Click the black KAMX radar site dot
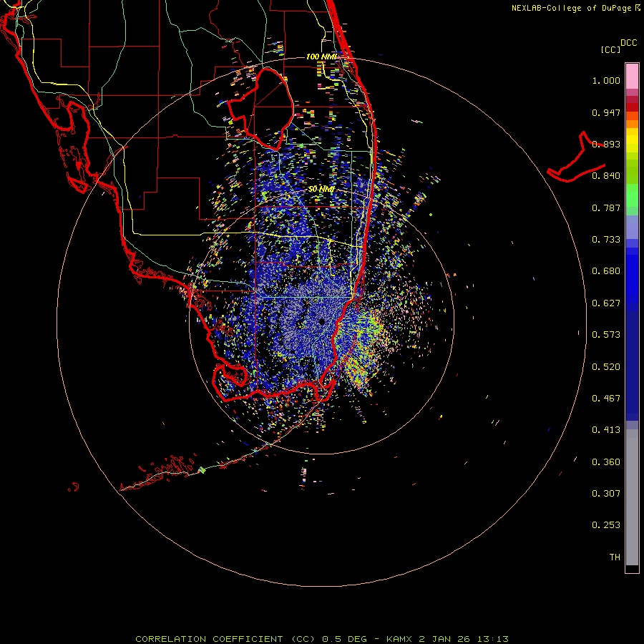The image size is (644, 644). click(321, 321)
